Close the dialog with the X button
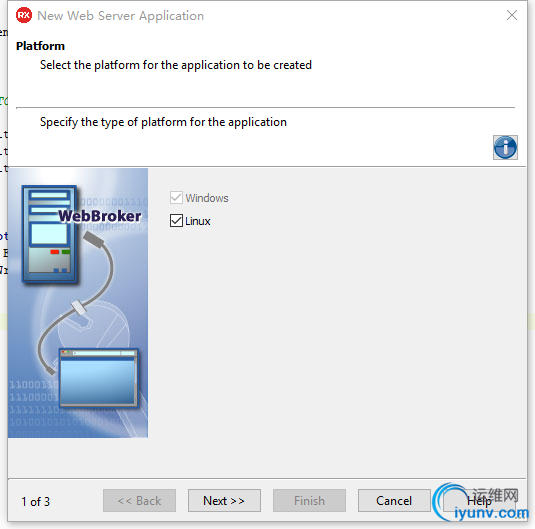The image size is (535, 529). point(512,15)
